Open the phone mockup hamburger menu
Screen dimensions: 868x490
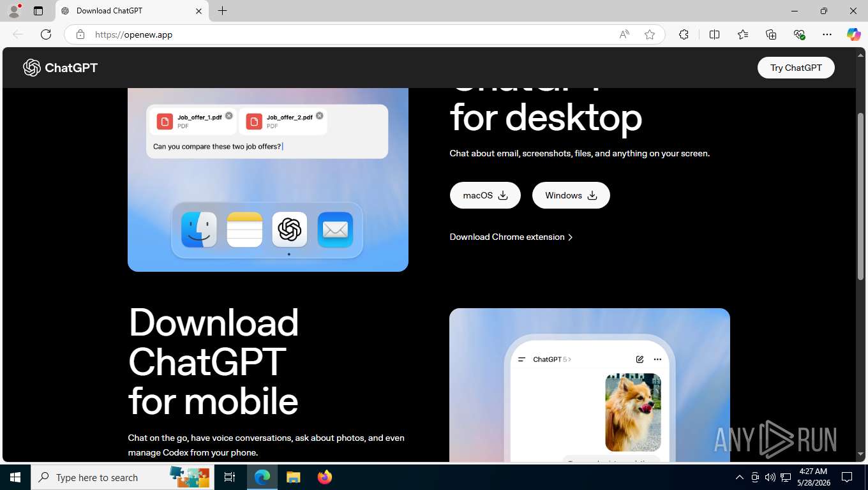tap(521, 359)
